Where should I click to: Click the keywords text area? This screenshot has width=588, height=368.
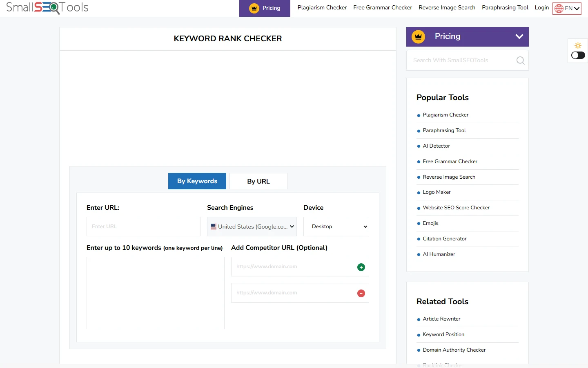click(x=156, y=293)
